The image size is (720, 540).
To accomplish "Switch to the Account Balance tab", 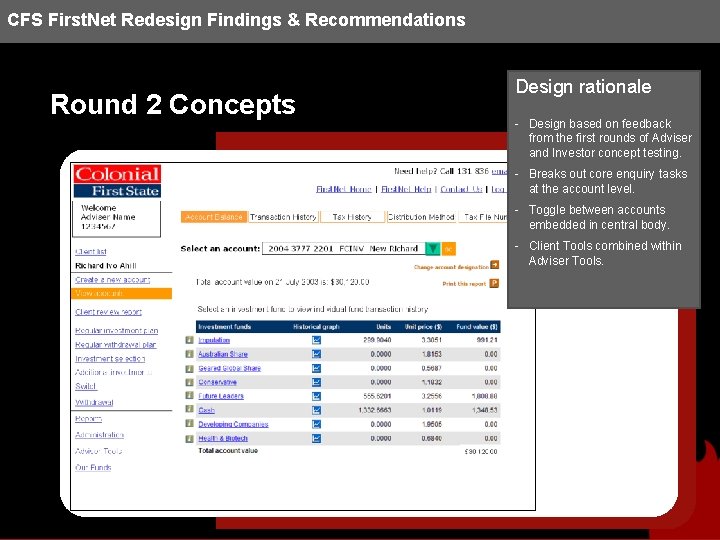I will click(214, 217).
